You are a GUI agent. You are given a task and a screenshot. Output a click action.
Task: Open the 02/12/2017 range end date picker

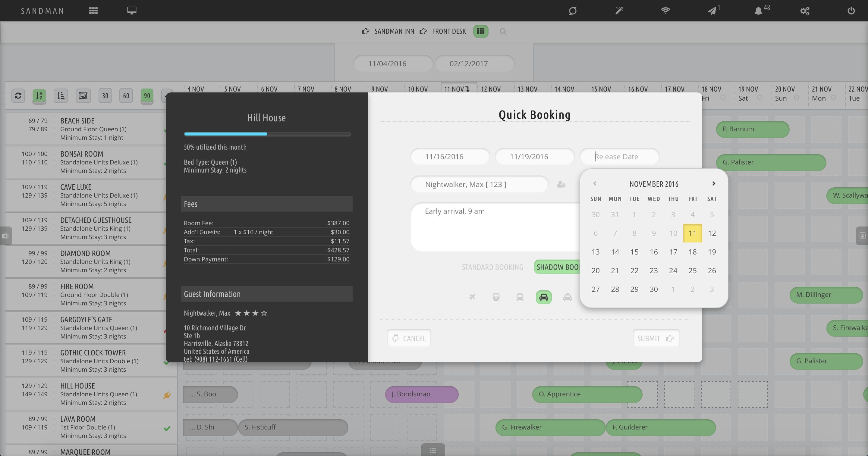click(474, 63)
